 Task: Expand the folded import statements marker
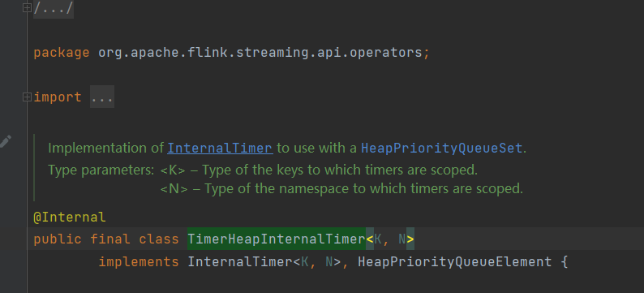27,97
